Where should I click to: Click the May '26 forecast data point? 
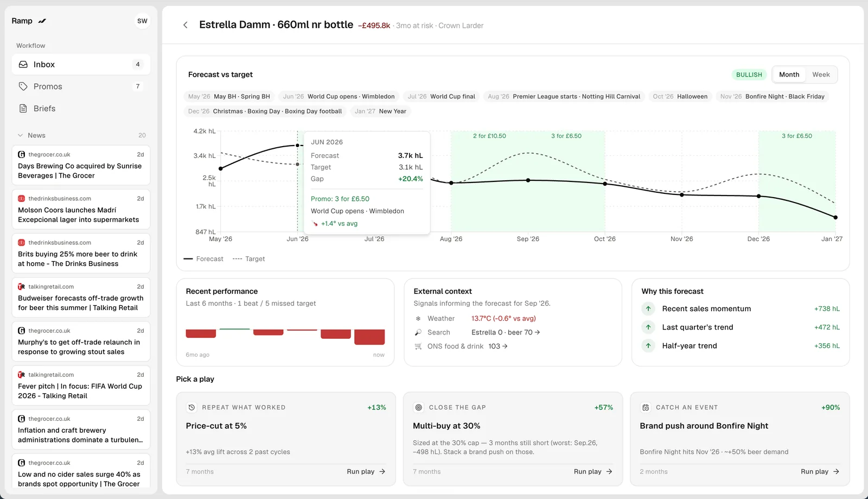[x=221, y=168]
